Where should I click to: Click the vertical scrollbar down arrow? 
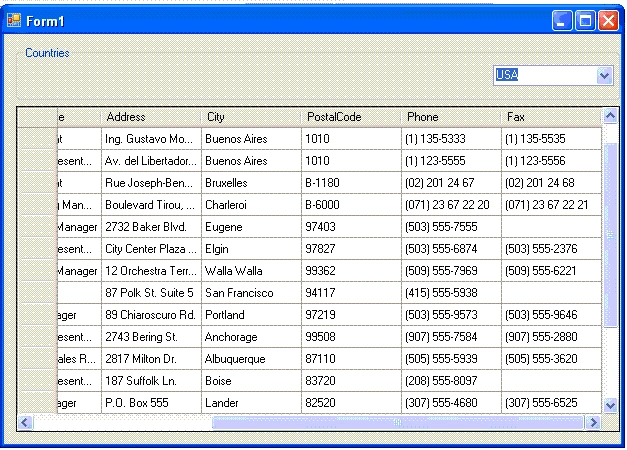click(610, 405)
